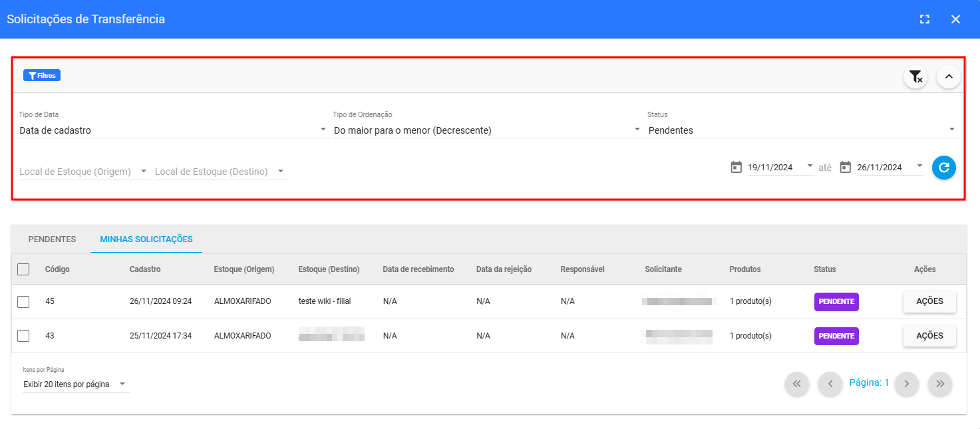Expand the start date 19/11/2024 dropdown arrow
980x429 pixels.
810,166
